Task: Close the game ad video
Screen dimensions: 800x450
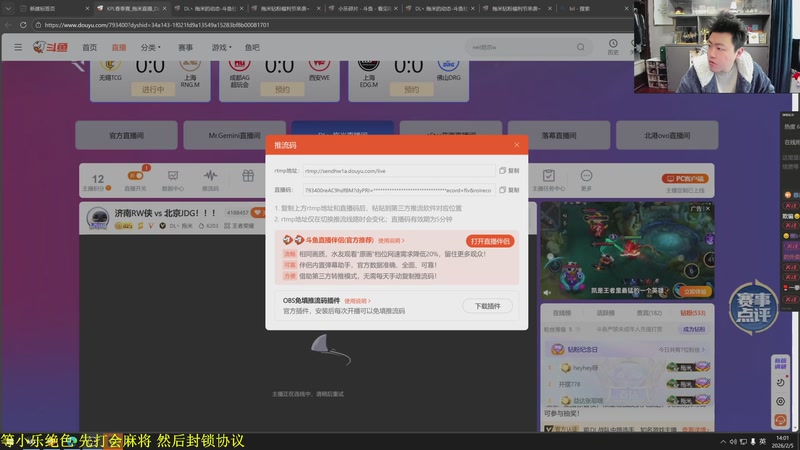Action: [x=708, y=208]
